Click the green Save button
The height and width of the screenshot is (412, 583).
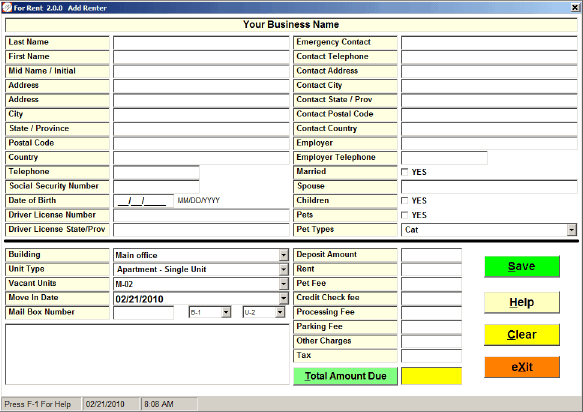pos(522,266)
